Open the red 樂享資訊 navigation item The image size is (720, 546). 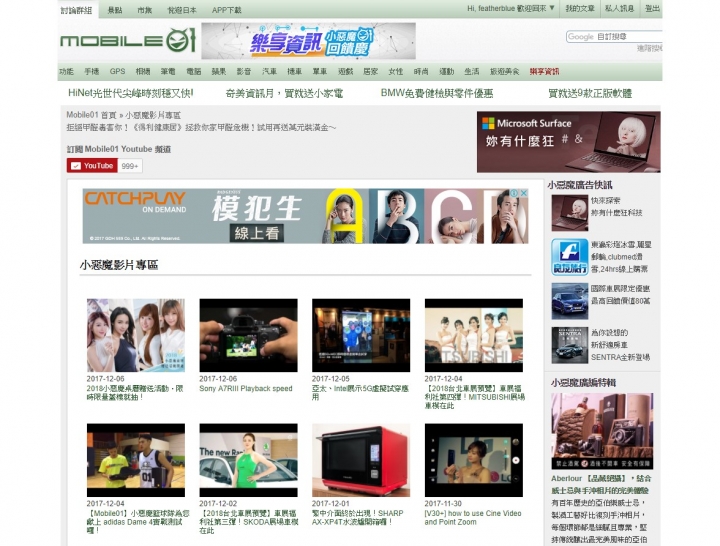point(544,72)
